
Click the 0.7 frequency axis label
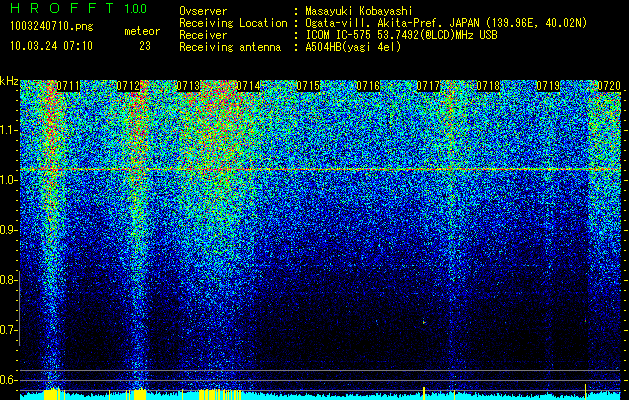click(x=8, y=330)
